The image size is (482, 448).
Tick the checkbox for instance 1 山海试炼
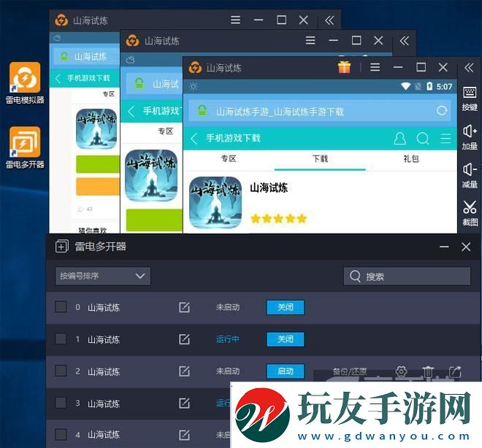(x=61, y=339)
